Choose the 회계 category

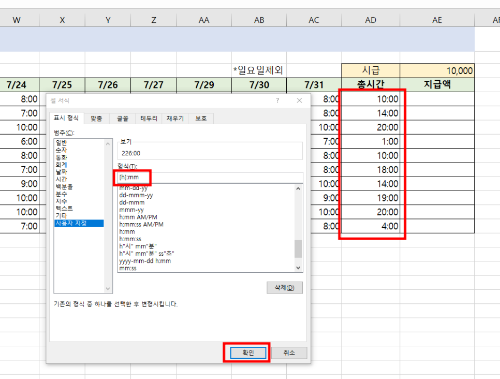pyautogui.click(x=61, y=165)
